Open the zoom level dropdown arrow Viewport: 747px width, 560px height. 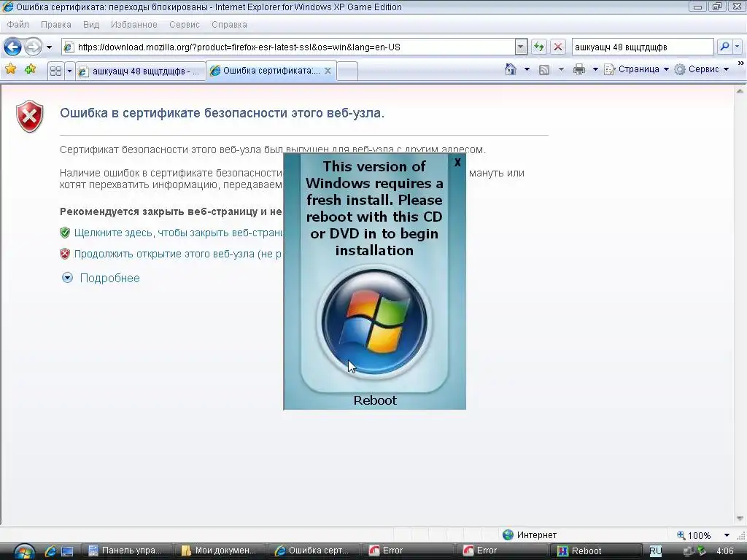coord(727,535)
